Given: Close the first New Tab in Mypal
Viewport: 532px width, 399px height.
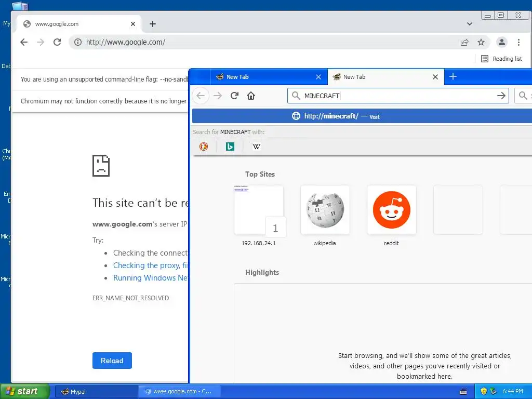Looking at the screenshot, I should (x=318, y=77).
